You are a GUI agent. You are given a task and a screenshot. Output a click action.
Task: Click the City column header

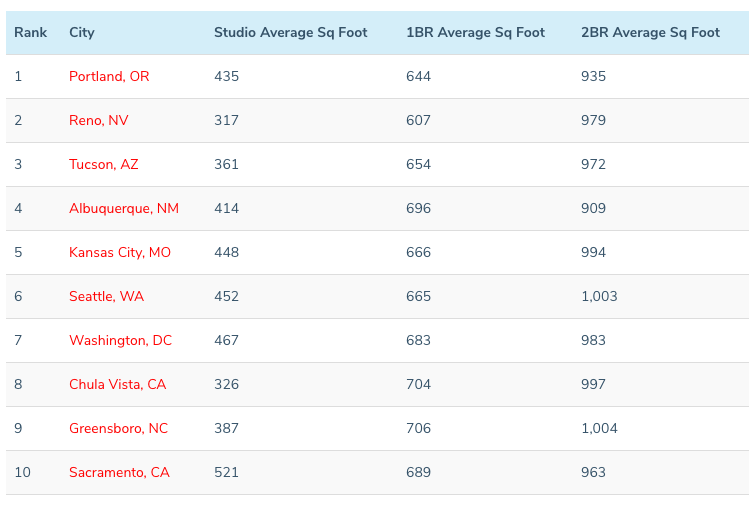point(82,33)
